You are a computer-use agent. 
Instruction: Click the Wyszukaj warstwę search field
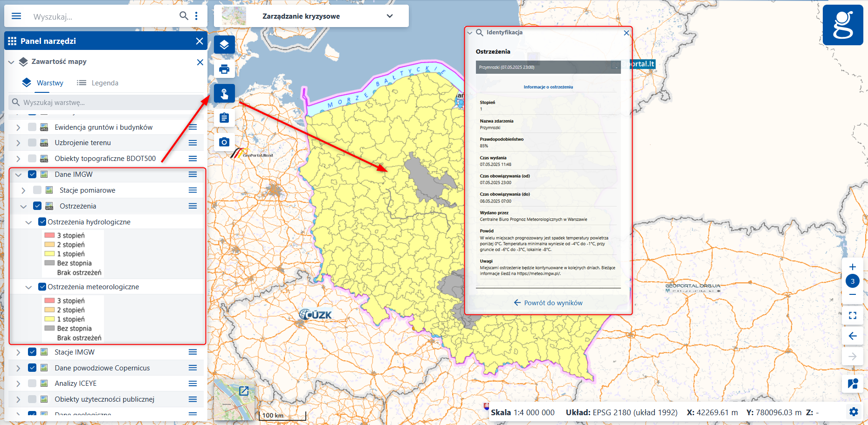click(x=107, y=103)
